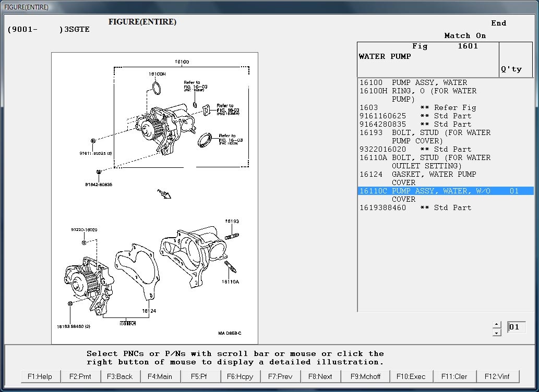Click the highlighted 16110C callout in diagram

click(127, 323)
